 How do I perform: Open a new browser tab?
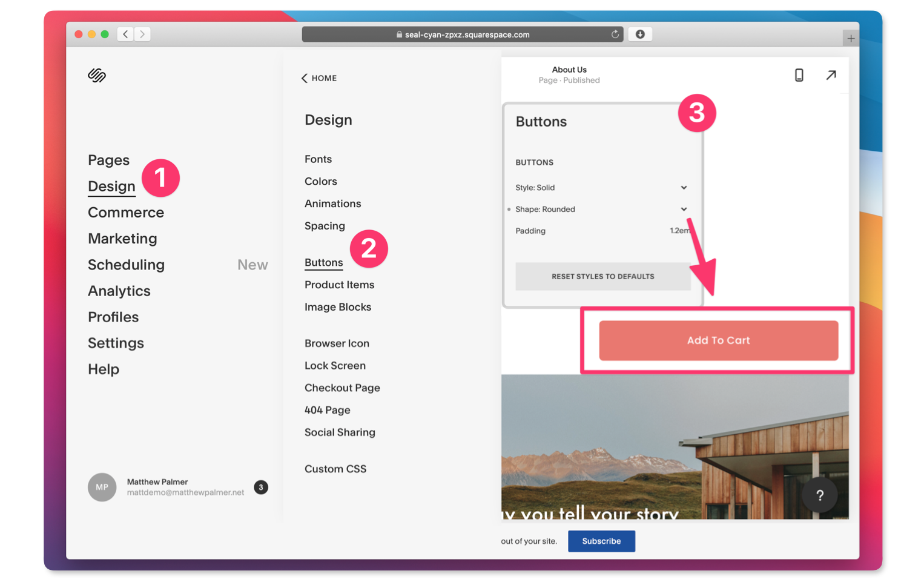[x=851, y=39]
